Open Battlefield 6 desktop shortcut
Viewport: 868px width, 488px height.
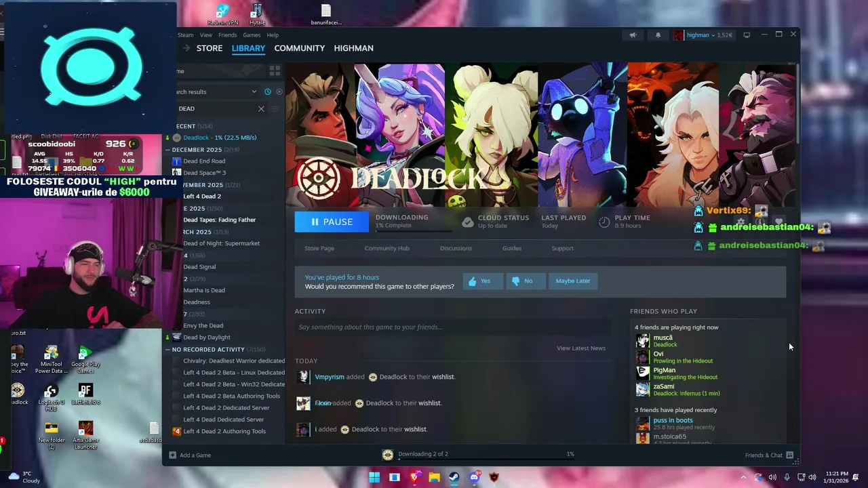85,394
